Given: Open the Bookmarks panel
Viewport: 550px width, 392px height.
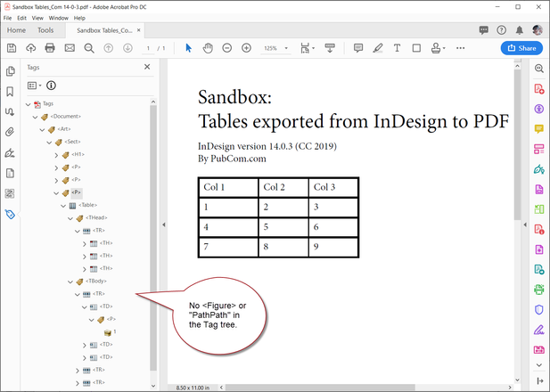Looking at the screenshot, I should (x=10, y=92).
